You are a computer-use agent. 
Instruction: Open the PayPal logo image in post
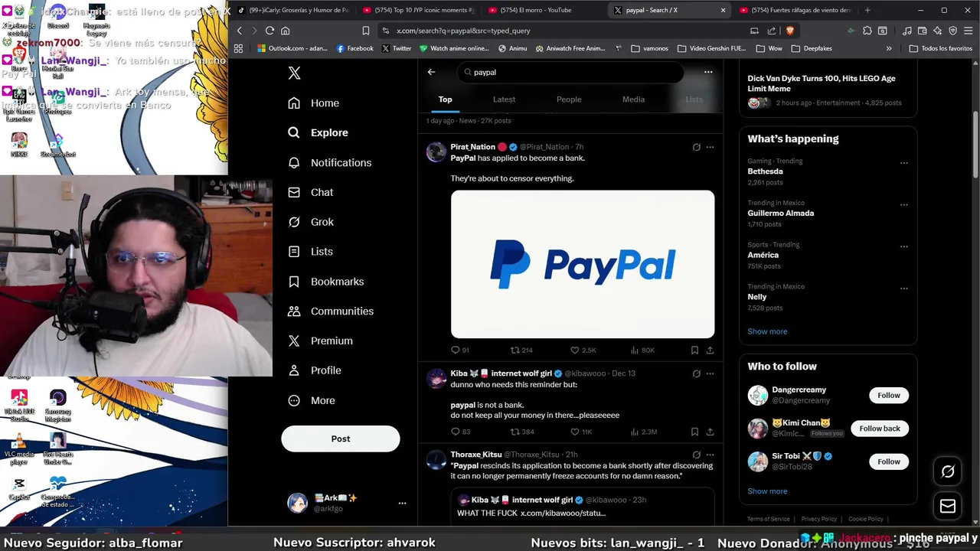click(x=583, y=264)
